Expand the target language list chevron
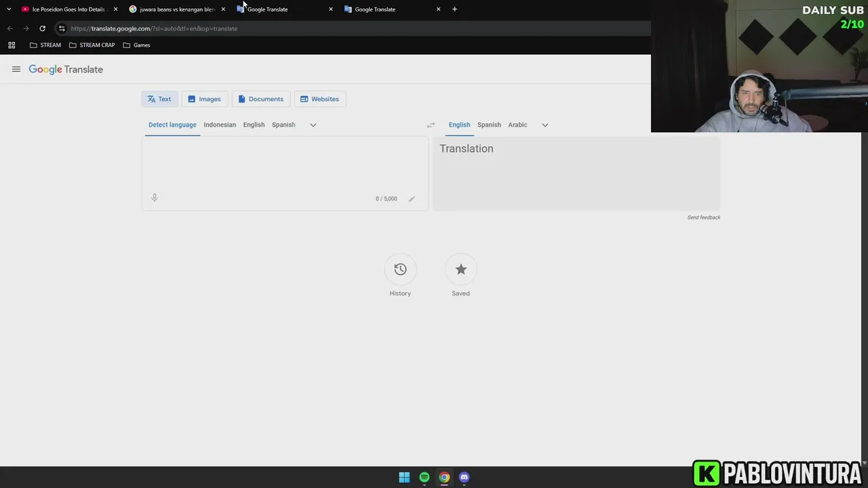This screenshot has width=868, height=488. [545, 125]
